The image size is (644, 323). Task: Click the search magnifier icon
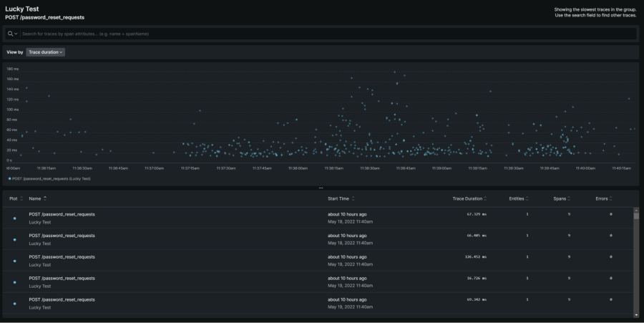pos(11,34)
